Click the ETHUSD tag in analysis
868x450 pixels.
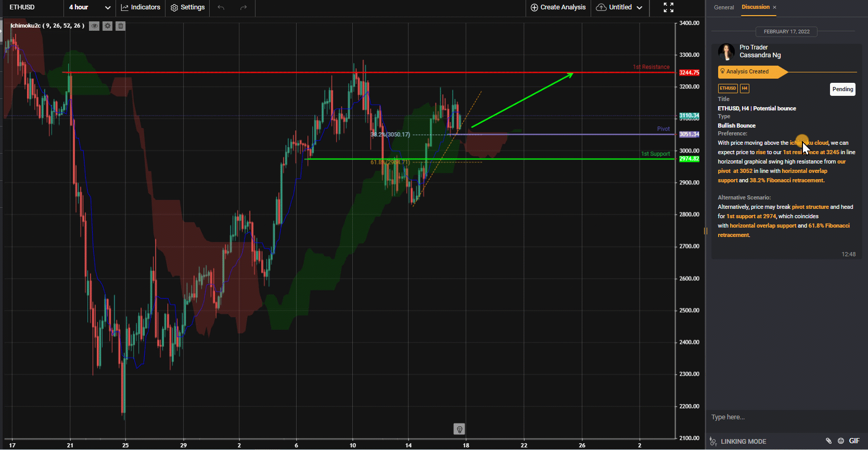click(727, 89)
